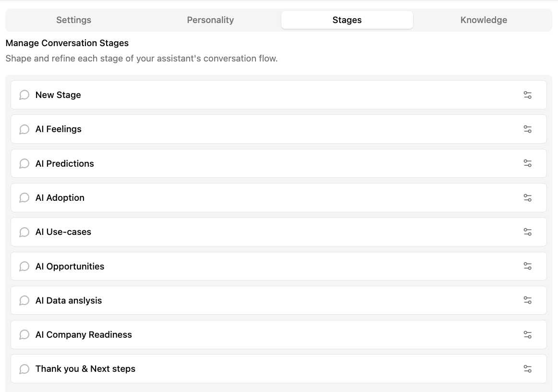Image resolution: width=558 pixels, height=392 pixels.
Task: Open settings sliders icon for New Stage
Action: click(x=527, y=95)
